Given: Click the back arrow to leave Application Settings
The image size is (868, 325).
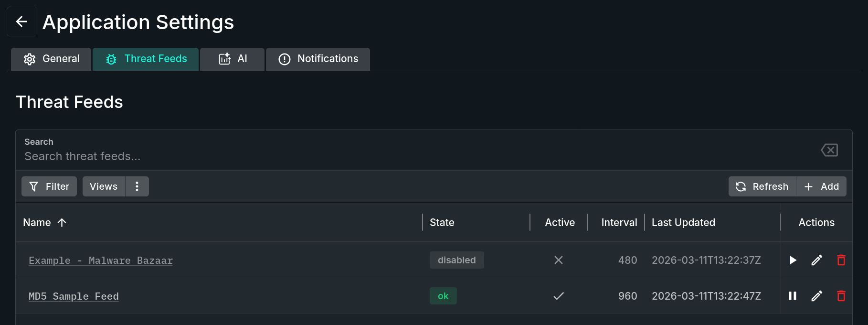Looking at the screenshot, I should 21,21.
